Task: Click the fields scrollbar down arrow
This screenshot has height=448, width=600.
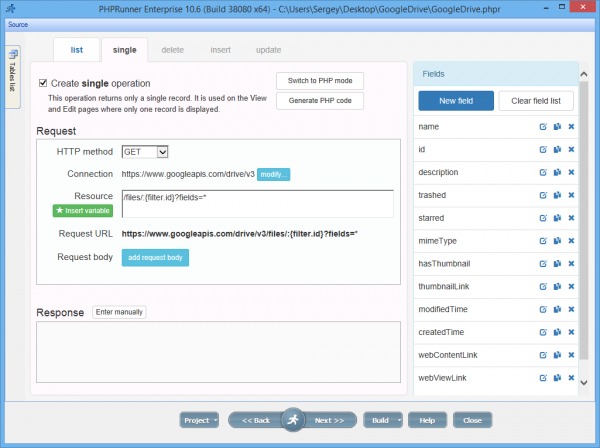Action: tap(584, 382)
